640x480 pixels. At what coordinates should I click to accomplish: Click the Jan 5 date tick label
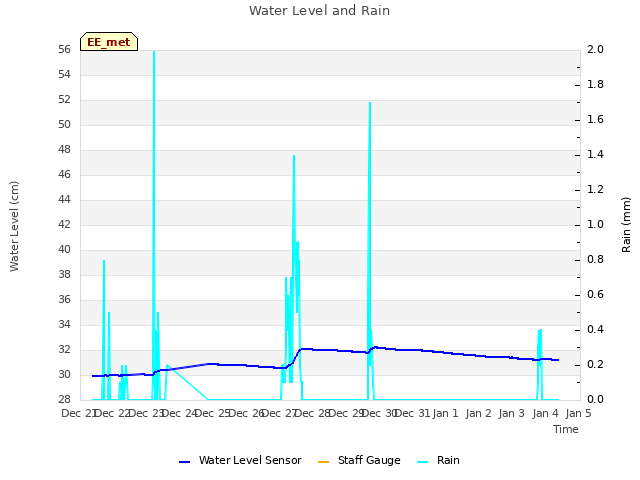pos(578,413)
